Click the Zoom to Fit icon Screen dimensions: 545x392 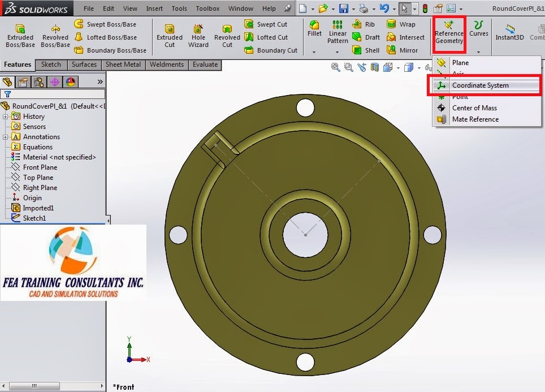pyautogui.click(x=335, y=67)
